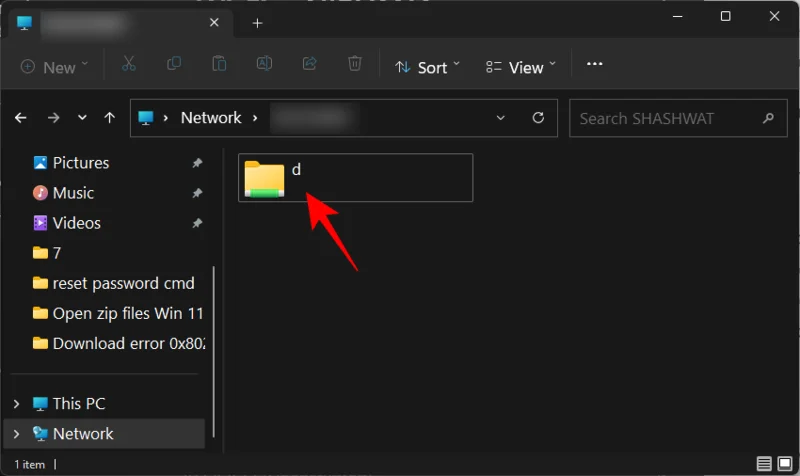This screenshot has width=800, height=476.
Task: Switch to large icons view in status bar
Action: (x=785, y=463)
